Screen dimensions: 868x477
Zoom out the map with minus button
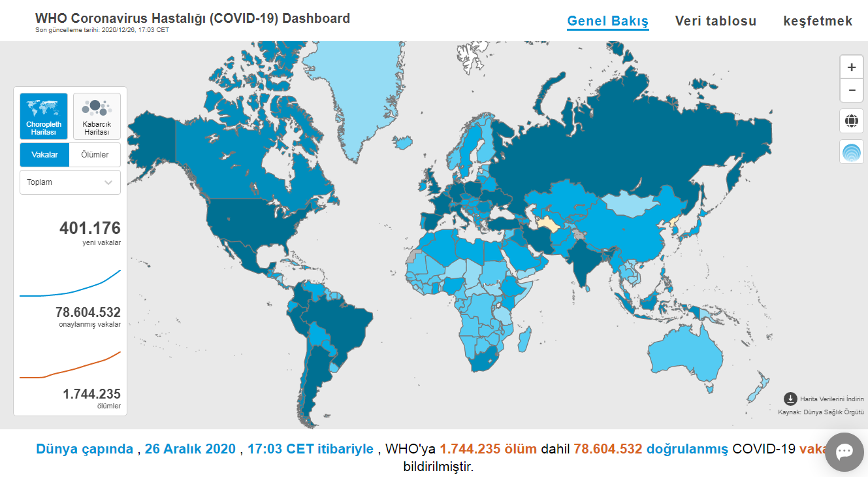click(x=851, y=90)
